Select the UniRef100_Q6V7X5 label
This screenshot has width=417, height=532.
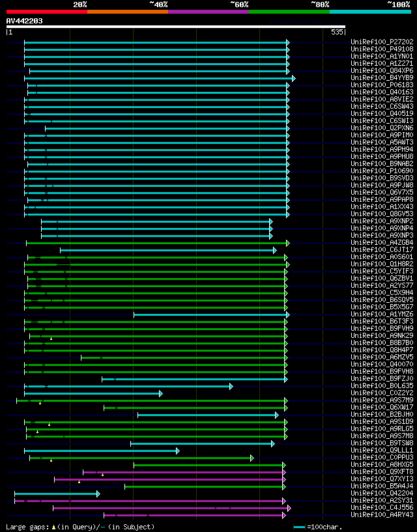(x=382, y=192)
